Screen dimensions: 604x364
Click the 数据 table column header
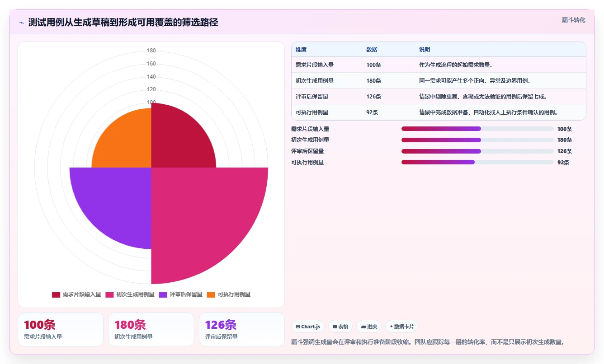(x=372, y=50)
